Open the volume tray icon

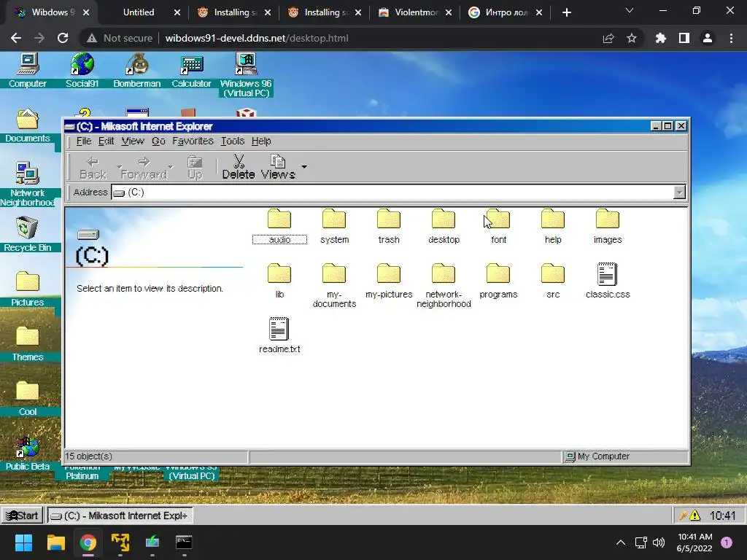pos(659,542)
